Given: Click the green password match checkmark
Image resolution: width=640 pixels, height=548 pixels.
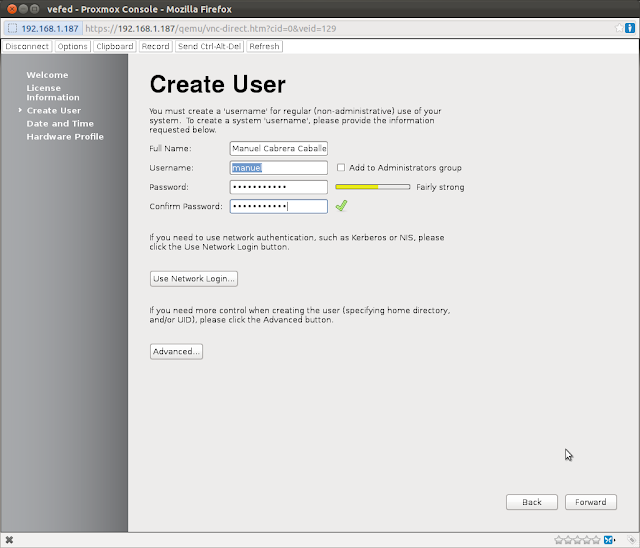Looking at the screenshot, I should (341, 206).
